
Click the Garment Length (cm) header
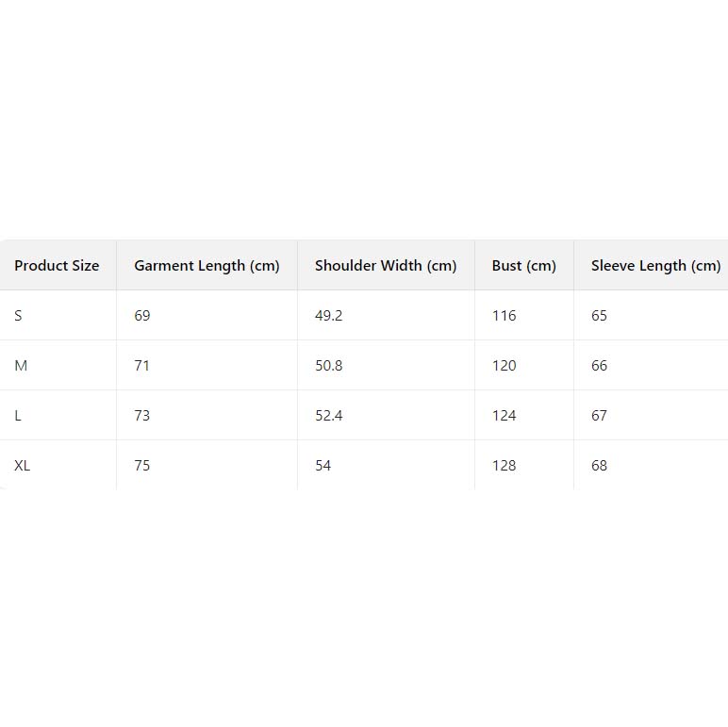point(207,266)
